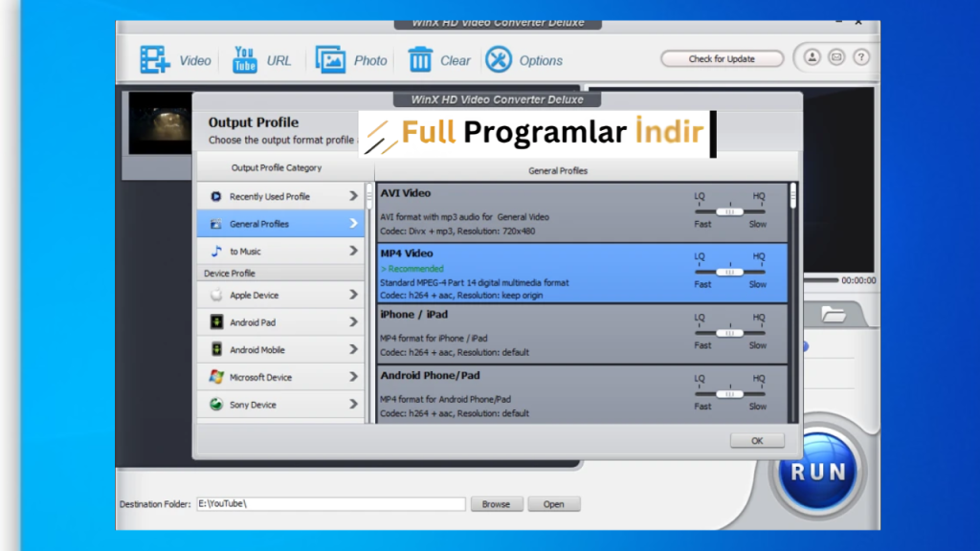Click the Microsoft Device category label
The image size is (980, 551).
[260, 377]
